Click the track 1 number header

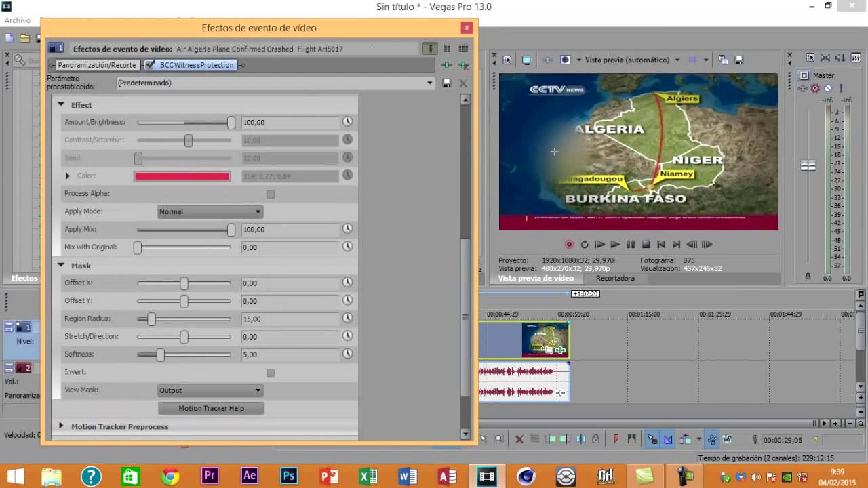(24, 327)
